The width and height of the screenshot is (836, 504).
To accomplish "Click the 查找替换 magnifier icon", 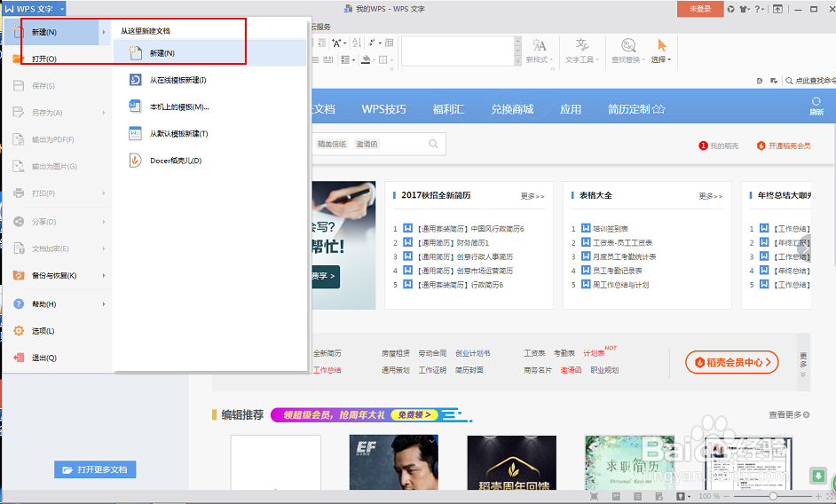I will point(628,45).
